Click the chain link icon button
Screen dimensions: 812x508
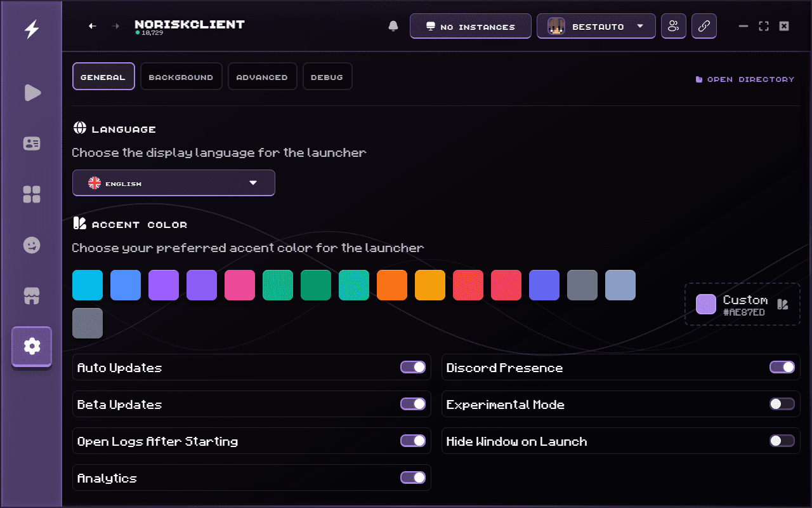tap(704, 26)
